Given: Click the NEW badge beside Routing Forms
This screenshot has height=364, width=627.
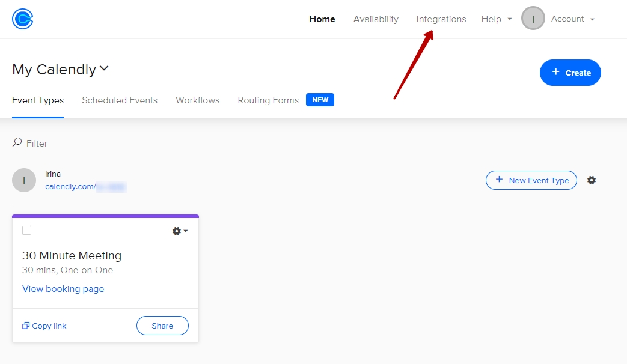Looking at the screenshot, I should point(320,100).
